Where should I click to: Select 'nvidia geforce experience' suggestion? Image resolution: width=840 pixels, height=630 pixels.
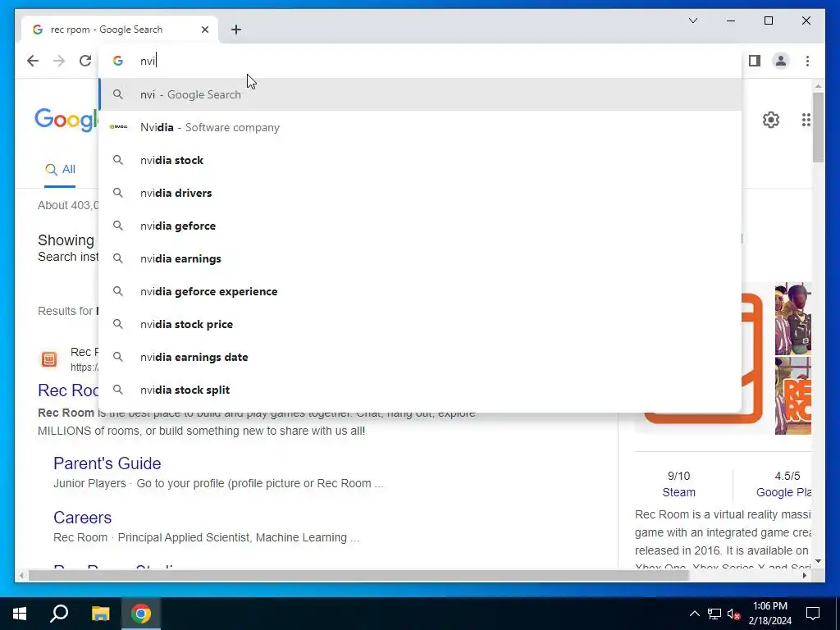pos(421,291)
